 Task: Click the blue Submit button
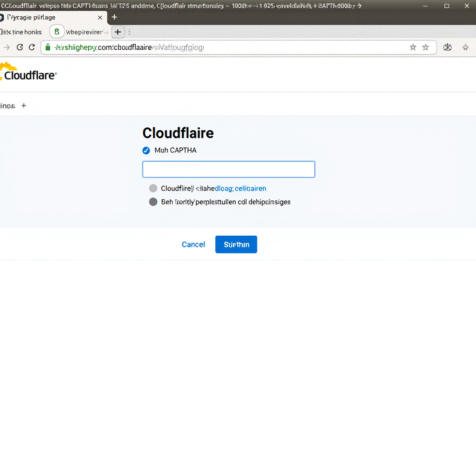coord(236,245)
